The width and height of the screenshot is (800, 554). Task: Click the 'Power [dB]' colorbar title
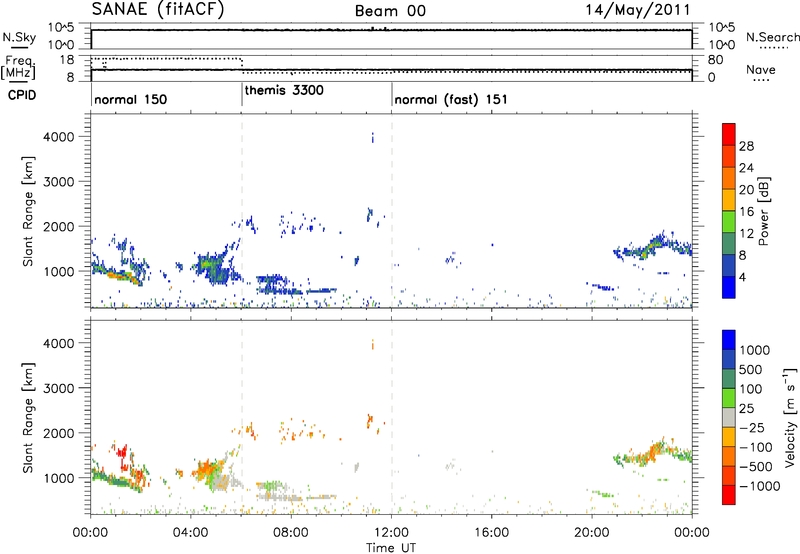tap(762, 211)
